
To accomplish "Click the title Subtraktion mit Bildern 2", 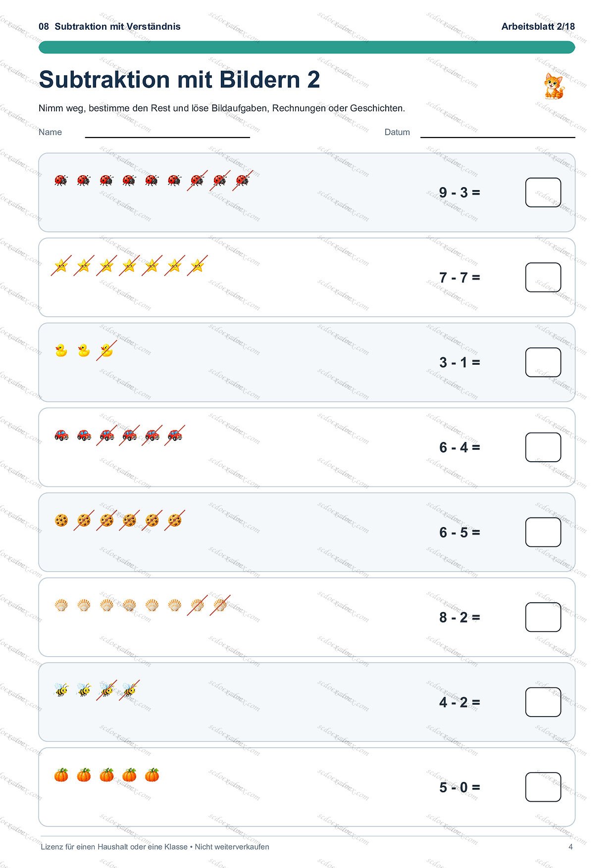I will (179, 80).
